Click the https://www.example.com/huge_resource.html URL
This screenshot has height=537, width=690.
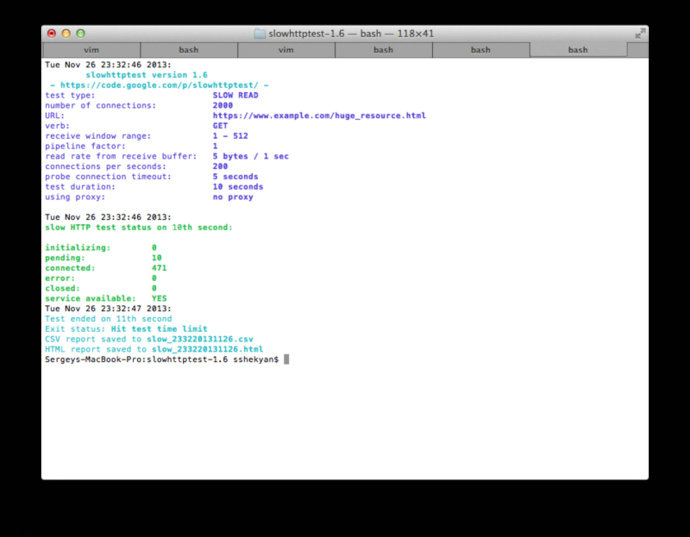click(319, 115)
